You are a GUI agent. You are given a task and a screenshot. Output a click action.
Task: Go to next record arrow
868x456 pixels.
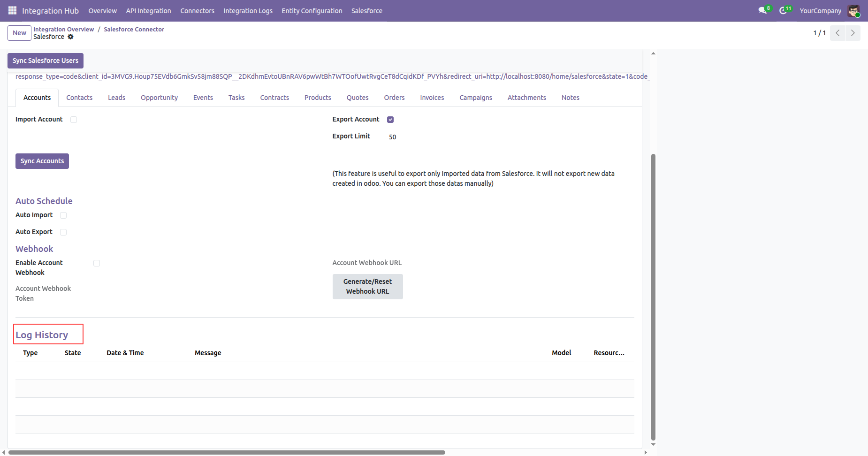pyautogui.click(x=853, y=33)
